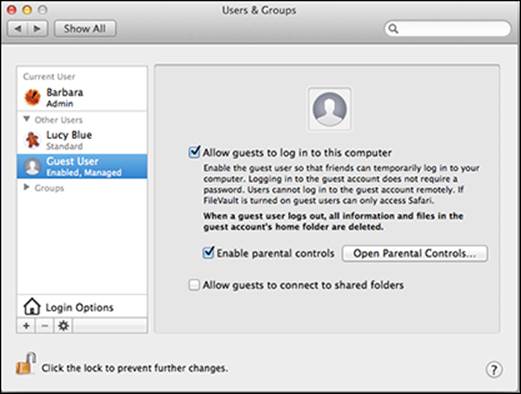Select Lucy Blue Standard account
Image resolution: width=521 pixels, height=394 pixels.
[x=82, y=140]
